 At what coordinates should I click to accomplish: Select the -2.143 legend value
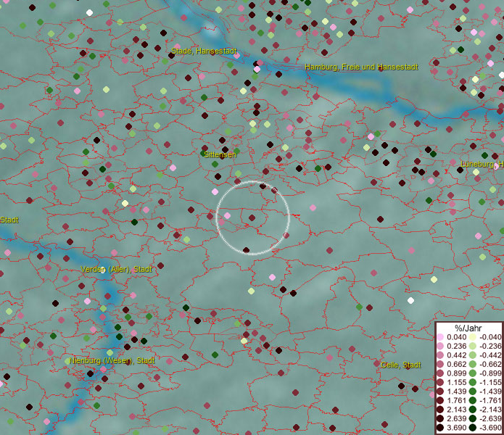coord(490,410)
